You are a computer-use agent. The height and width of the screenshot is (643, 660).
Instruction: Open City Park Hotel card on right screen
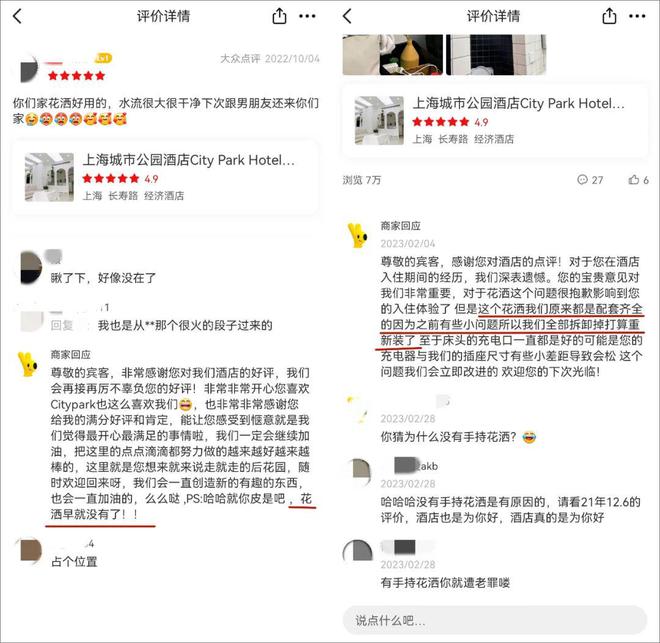[495, 120]
